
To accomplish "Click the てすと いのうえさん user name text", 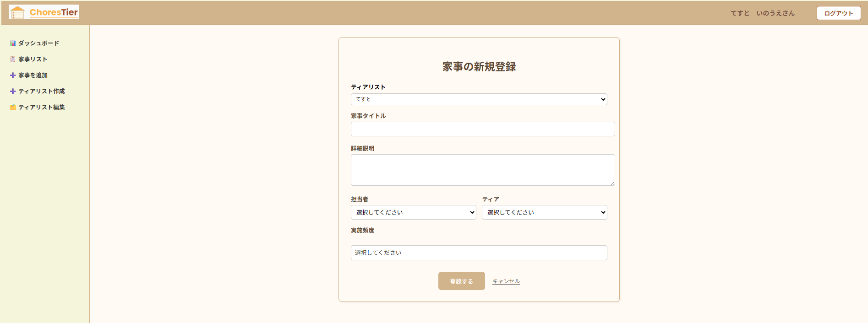I will [763, 13].
